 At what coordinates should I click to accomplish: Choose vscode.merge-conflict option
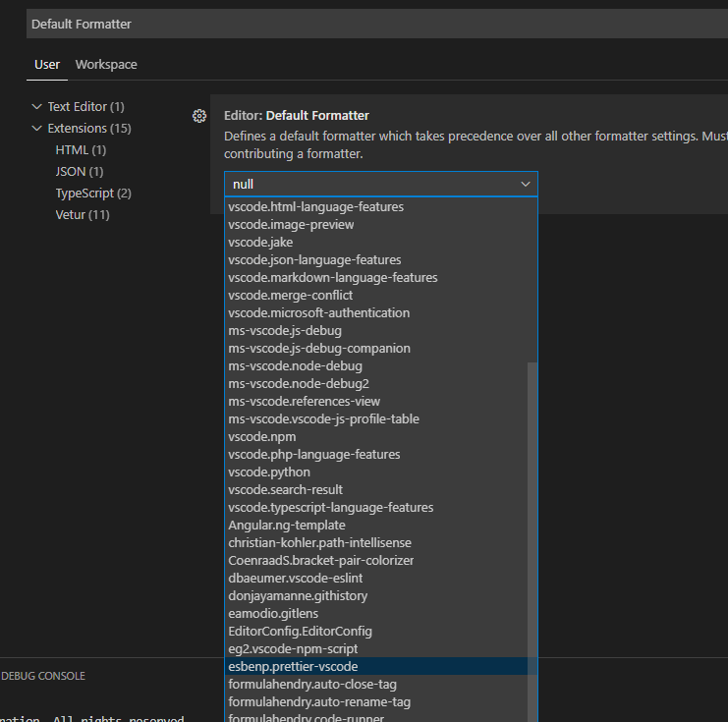click(376, 295)
